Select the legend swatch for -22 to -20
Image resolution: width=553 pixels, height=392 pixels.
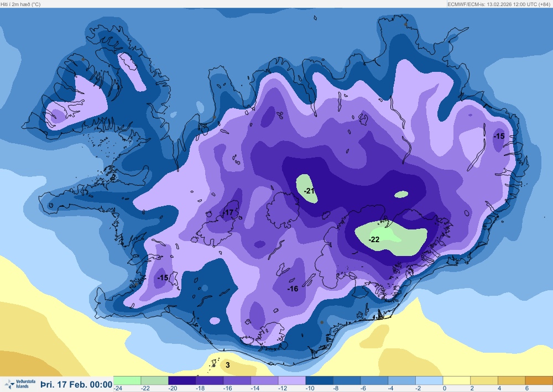point(154,380)
